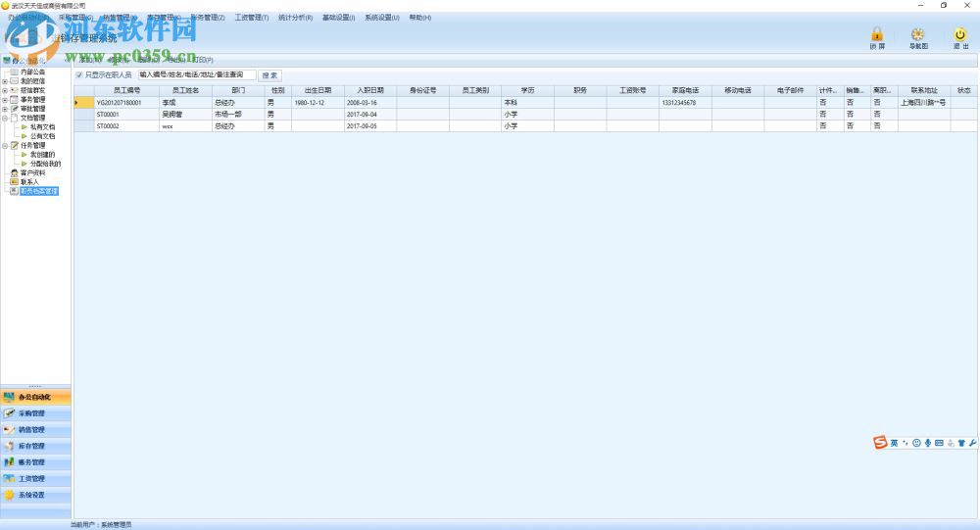980x530 pixels.
Task: Select the row with employee ST00002
Action: click(526, 126)
